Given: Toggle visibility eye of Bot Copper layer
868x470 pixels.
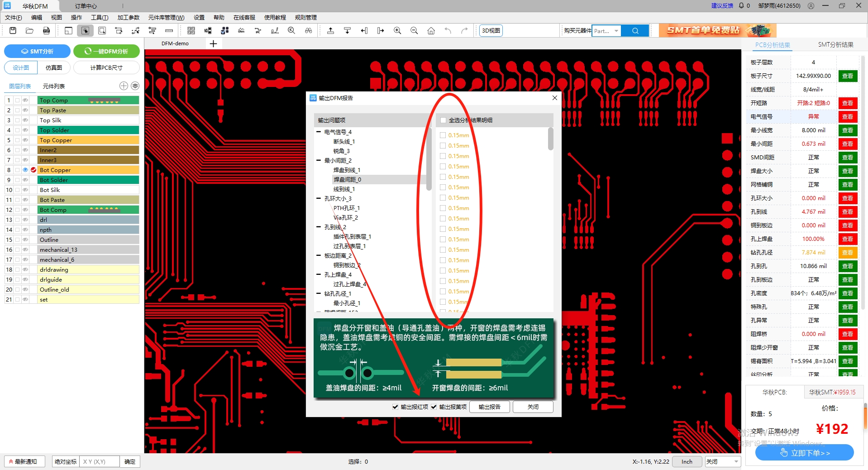Looking at the screenshot, I should 25,170.
